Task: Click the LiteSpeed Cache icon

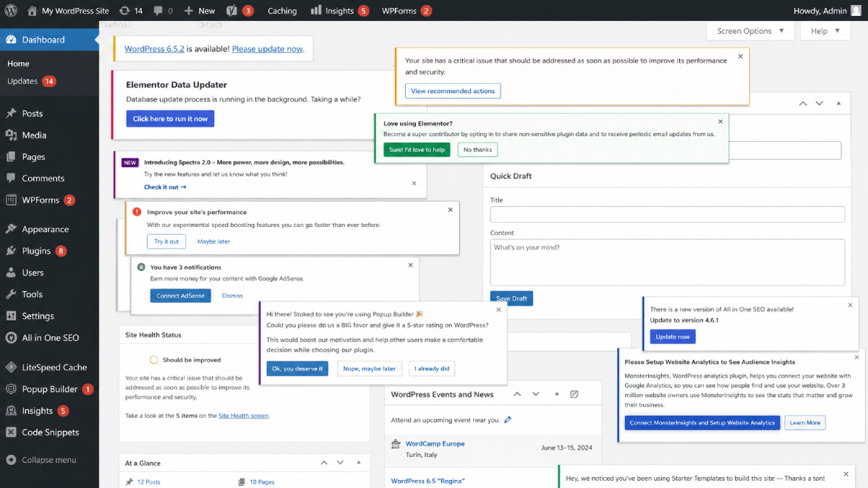Action: click(x=11, y=367)
